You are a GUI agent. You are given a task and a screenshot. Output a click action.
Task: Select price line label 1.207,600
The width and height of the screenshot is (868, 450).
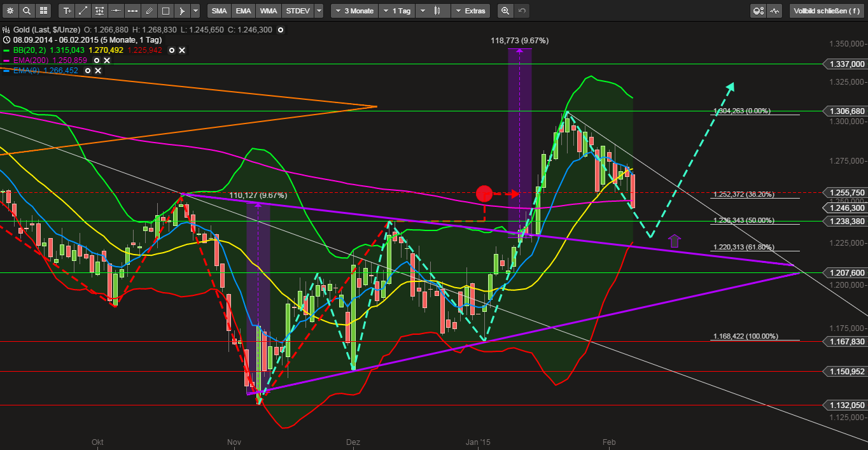[845, 272]
